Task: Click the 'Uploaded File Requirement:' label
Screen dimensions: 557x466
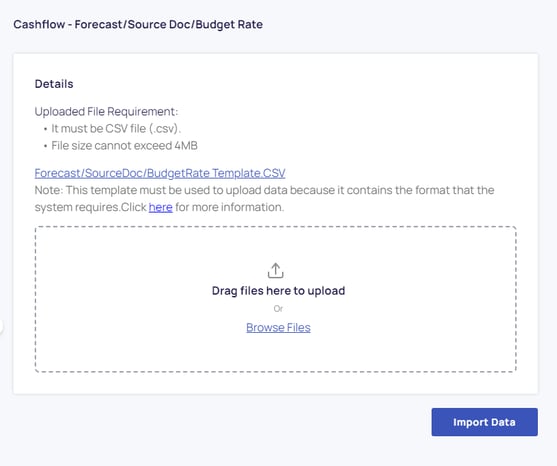Action: click(x=106, y=112)
